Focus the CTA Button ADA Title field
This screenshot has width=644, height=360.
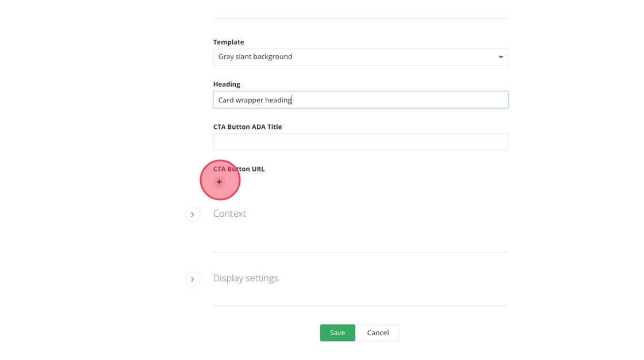point(361,142)
